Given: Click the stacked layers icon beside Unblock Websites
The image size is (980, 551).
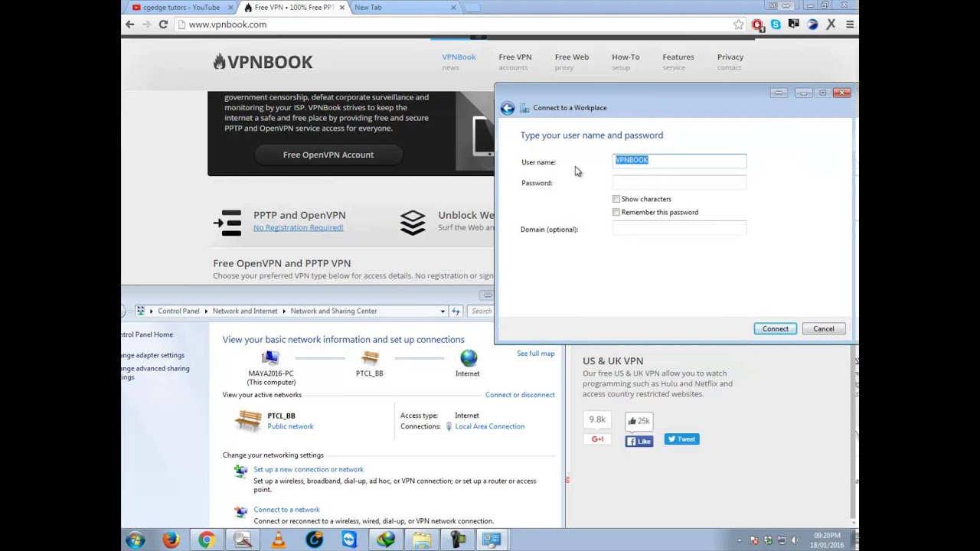Looking at the screenshot, I should click(413, 222).
